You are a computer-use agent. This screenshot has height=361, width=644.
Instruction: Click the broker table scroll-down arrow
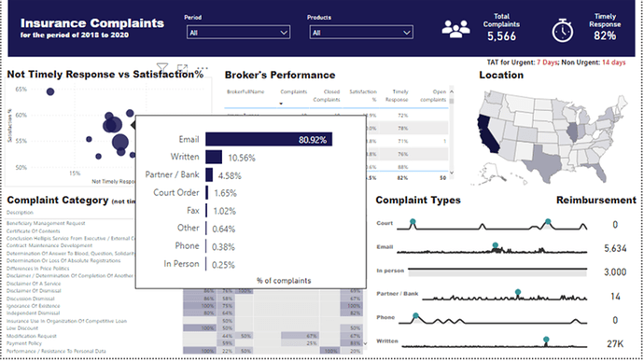(x=452, y=173)
